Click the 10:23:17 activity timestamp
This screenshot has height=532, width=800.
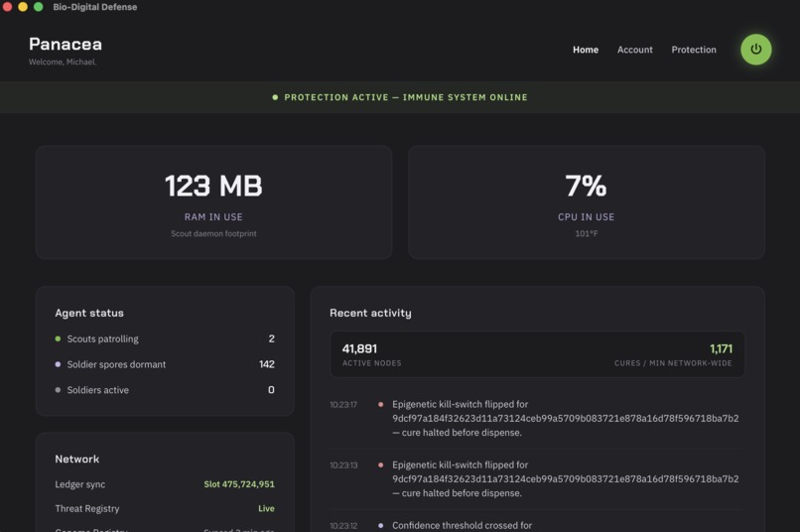(343, 405)
